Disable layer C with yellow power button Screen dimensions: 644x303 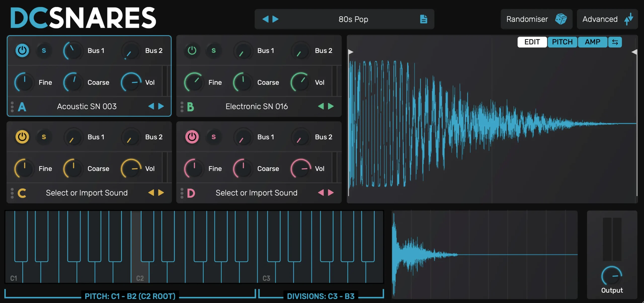(22, 137)
